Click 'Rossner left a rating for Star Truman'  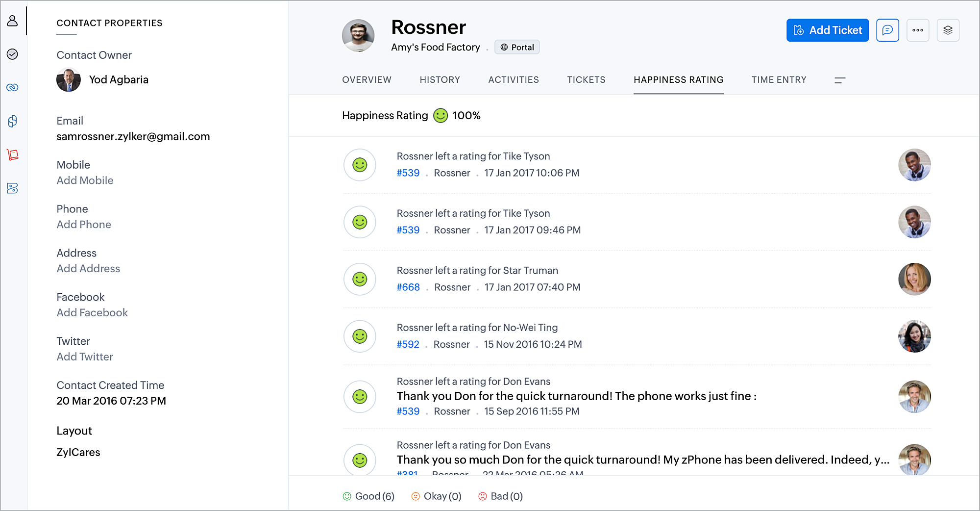pos(477,271)
